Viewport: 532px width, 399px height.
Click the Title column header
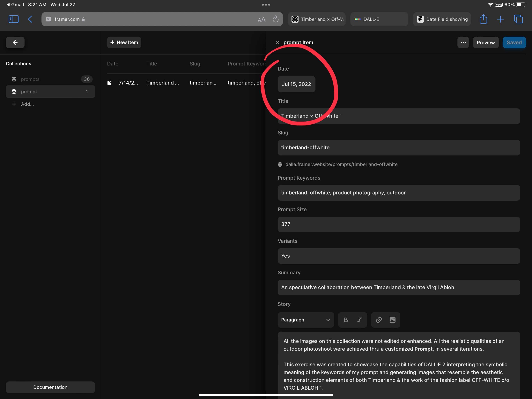(x=152, y=64)
